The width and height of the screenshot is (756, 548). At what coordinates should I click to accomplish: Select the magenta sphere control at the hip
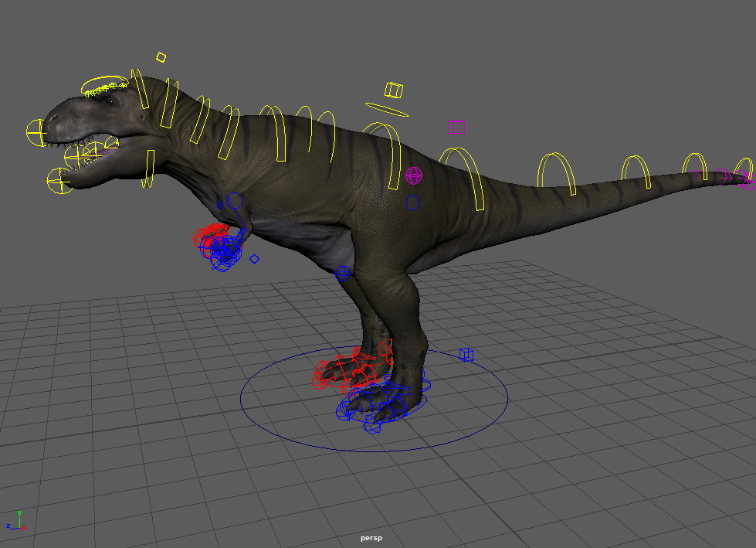pyautogui.click(x=414, y=176)
